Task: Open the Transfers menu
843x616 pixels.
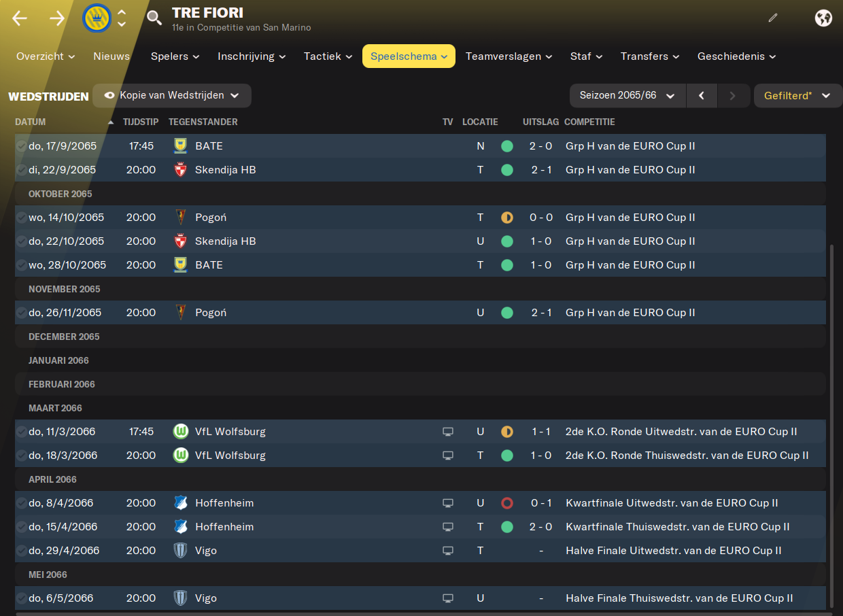Action: tap(650, 56)
